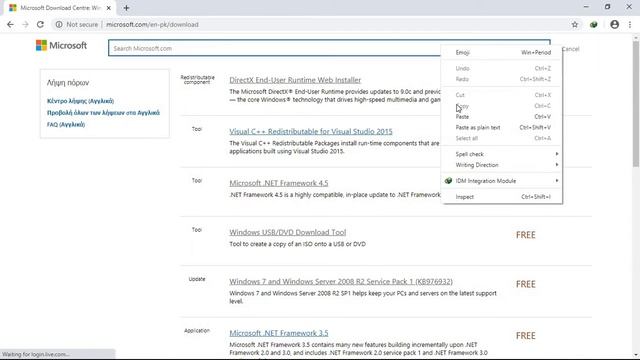This screenshot has height=360, width=640.
Task: Click the 'Redistributable component' type label
Action: pyautogui.click(x=197, y=80)
